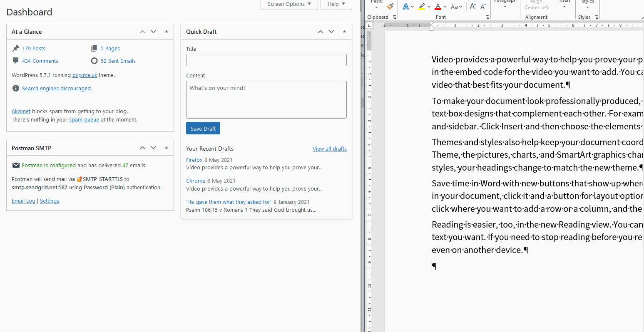Apply the red font color
Image resolution: width=644 pixels, height=332 pixels.
(438, 7)
